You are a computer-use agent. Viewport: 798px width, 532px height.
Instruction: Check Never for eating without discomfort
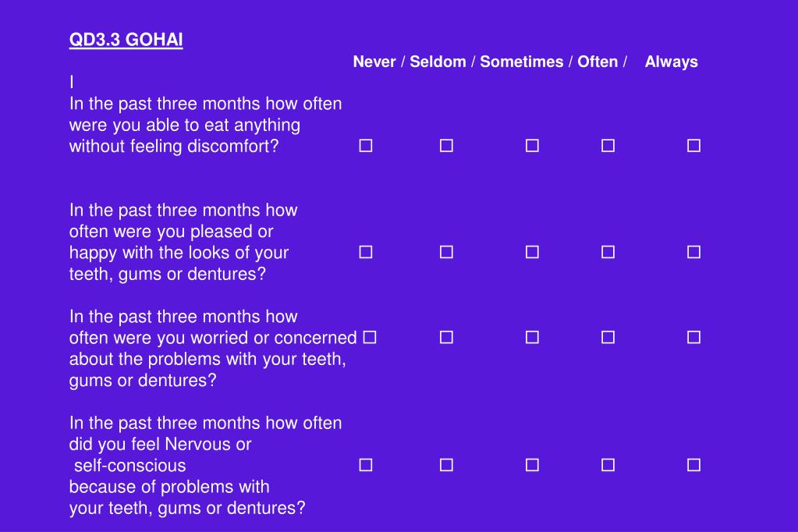[x=365, y=146]
